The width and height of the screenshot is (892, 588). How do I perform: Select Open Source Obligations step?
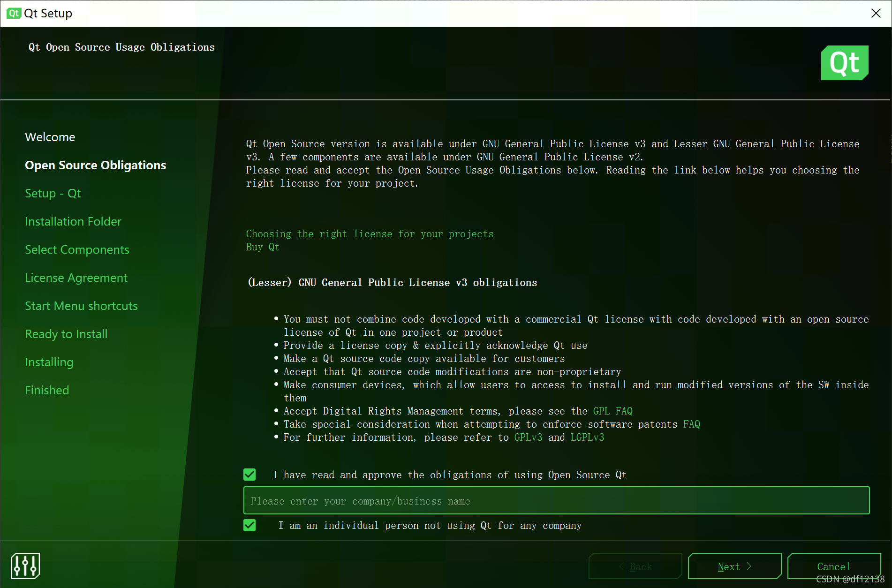click(96, 165)
